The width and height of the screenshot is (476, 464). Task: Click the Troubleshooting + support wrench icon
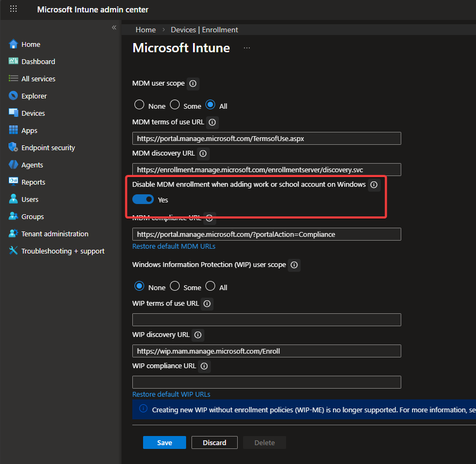[x=13, y=251]
